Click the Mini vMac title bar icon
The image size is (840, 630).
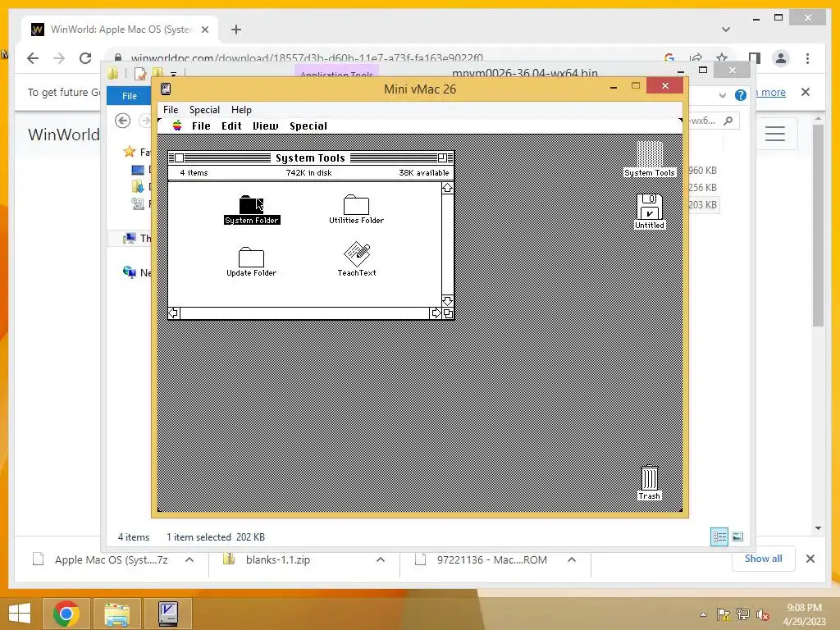click(166, 89)
